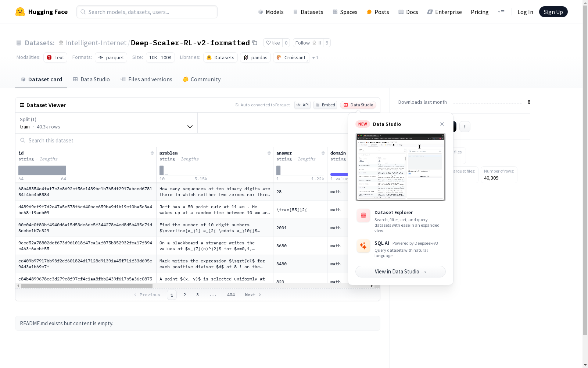The width and height of the screenshot is (588, 368).
Task: Click the Previous page button
Action: click(x=147, y=295)
